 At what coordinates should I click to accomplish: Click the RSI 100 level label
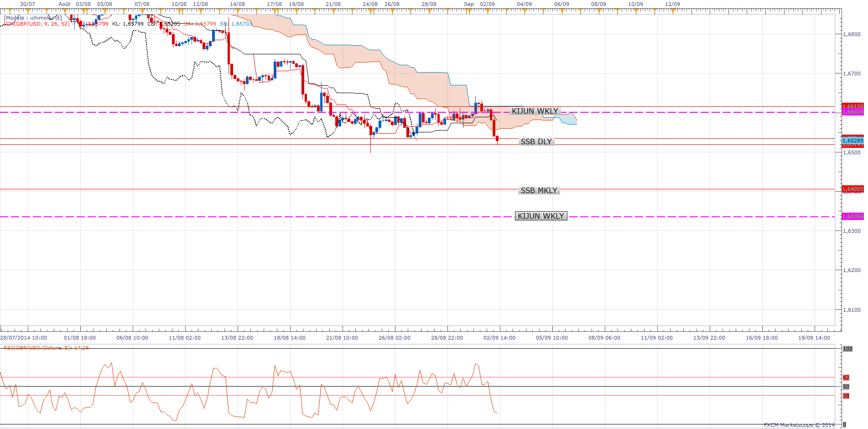point(847,349)
